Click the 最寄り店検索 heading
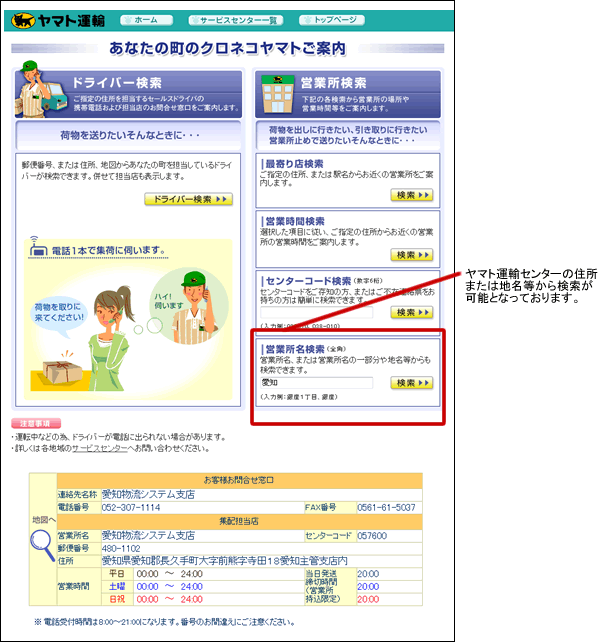Viewport: 600px width, 642px height. coord(294,164)
